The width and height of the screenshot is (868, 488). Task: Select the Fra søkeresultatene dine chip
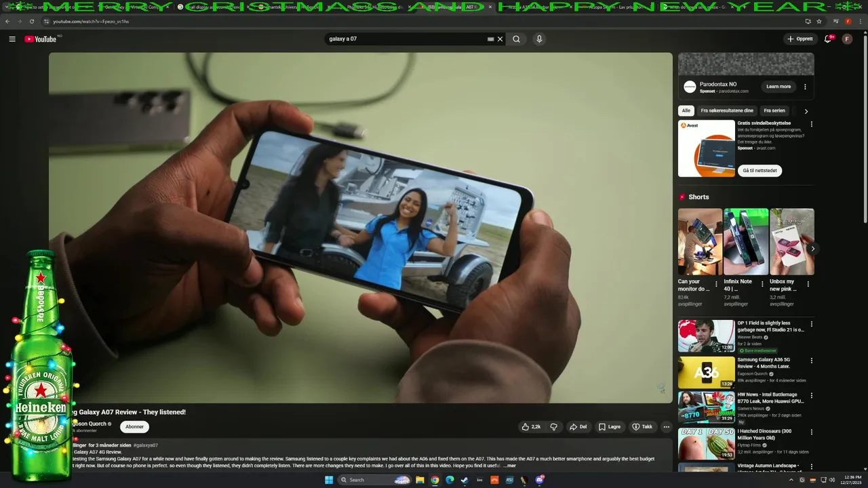click(x=727, y=110)
